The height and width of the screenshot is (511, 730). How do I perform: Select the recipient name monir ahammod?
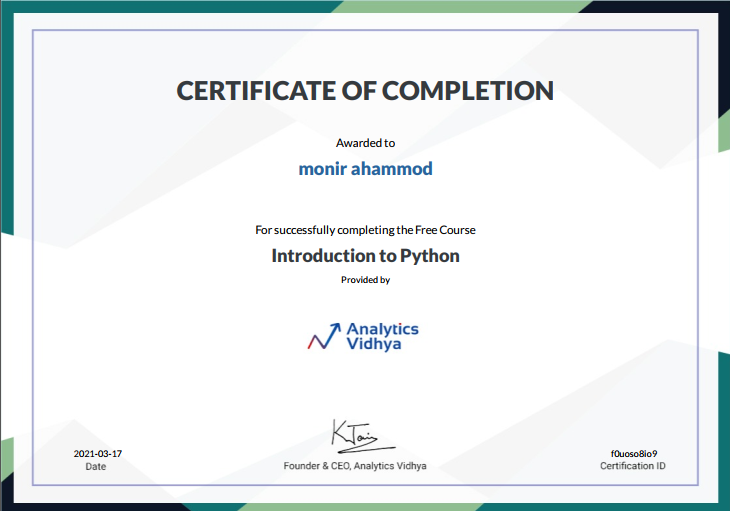pyautogui.click(x=365, y=169)
